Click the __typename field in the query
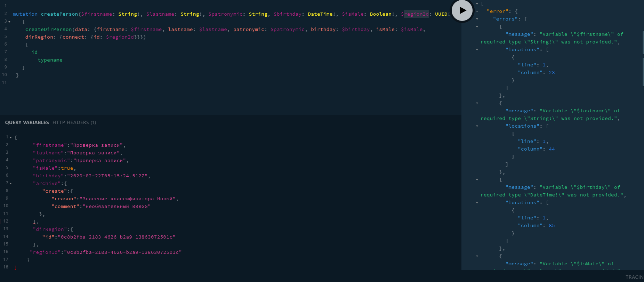Viewport: 644px width, 282px height. [47, 60]
